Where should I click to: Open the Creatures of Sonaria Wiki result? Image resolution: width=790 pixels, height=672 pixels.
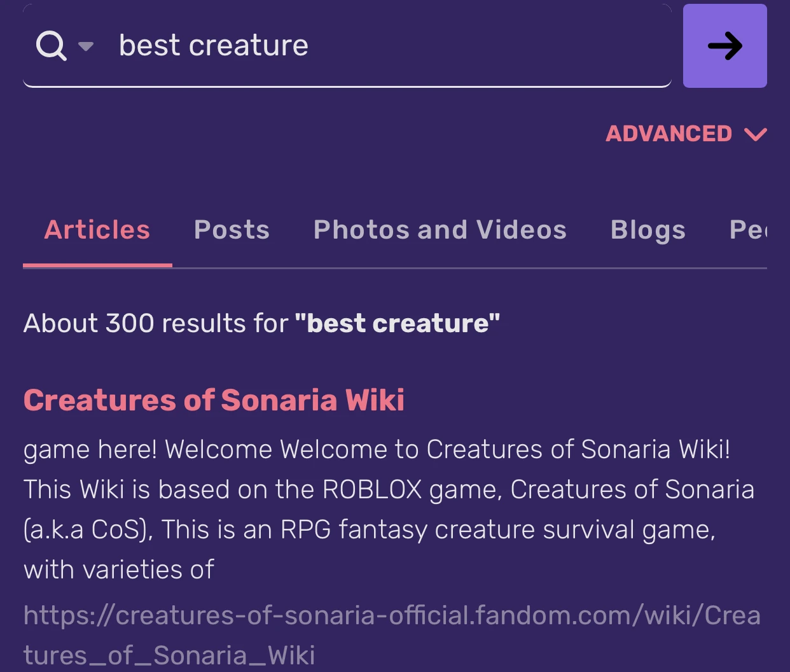pos(213,400)
